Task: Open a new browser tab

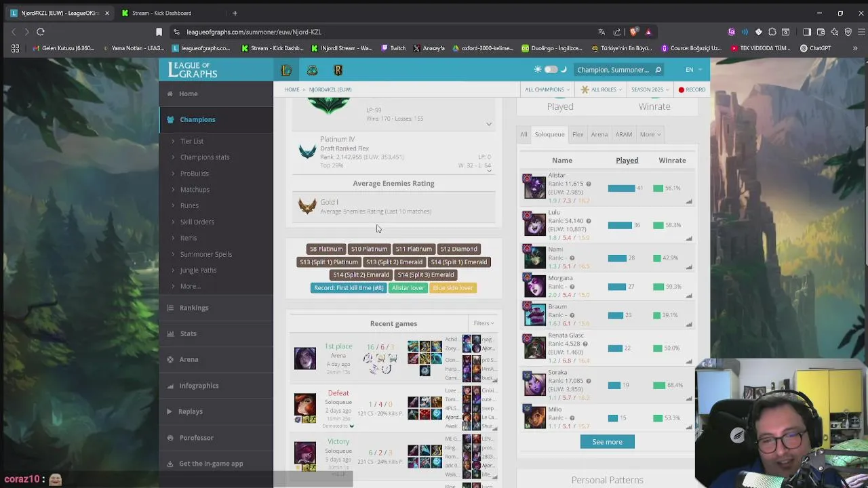Action: 235,13
